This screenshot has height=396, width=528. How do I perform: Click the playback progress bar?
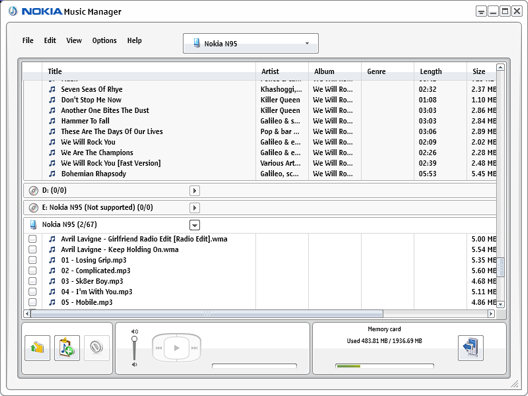point(255,365)
